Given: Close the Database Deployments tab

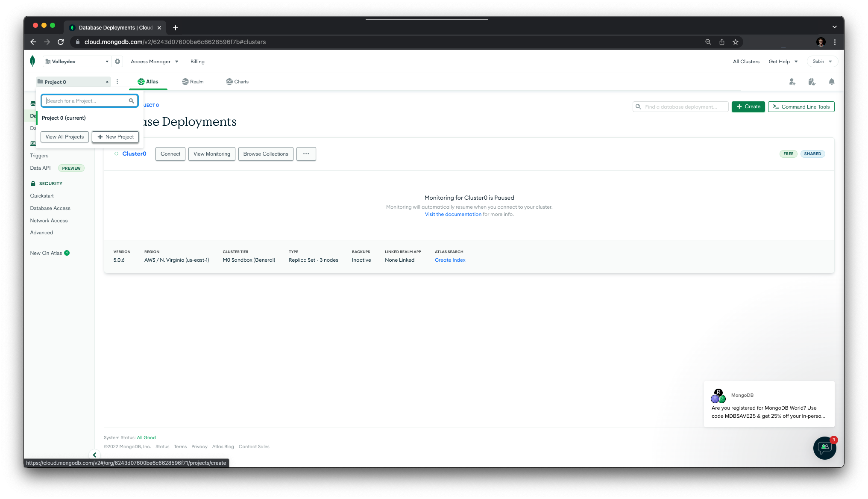Looking at the screenshot, I should tap(159, 28).
